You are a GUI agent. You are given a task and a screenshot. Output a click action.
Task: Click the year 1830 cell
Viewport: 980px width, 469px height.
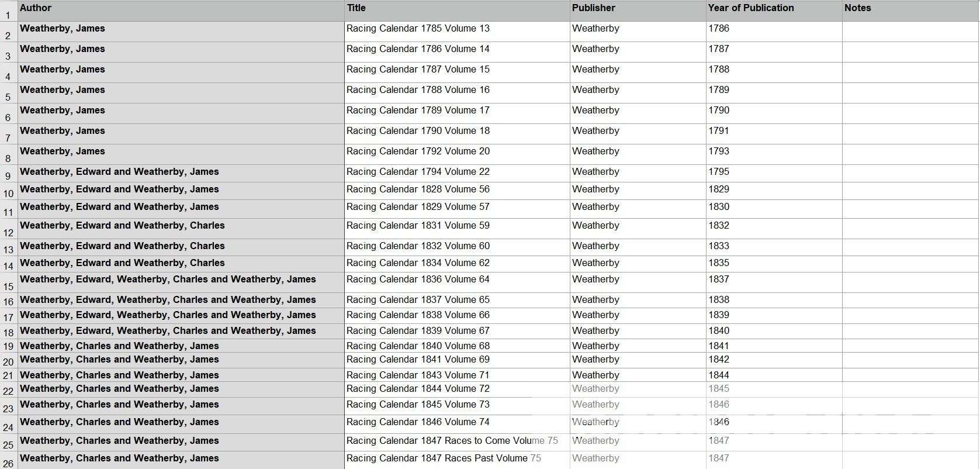tap(774, 209)
